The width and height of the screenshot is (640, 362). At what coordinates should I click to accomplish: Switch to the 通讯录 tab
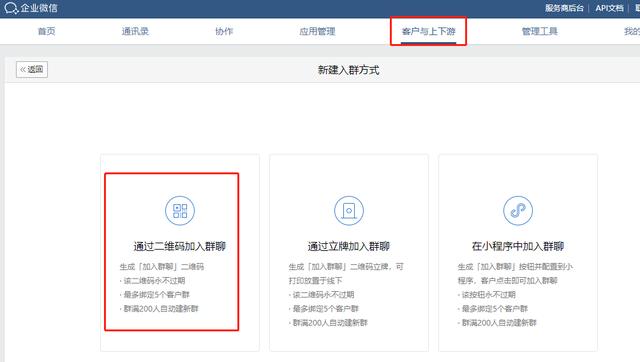pos(135,31)
